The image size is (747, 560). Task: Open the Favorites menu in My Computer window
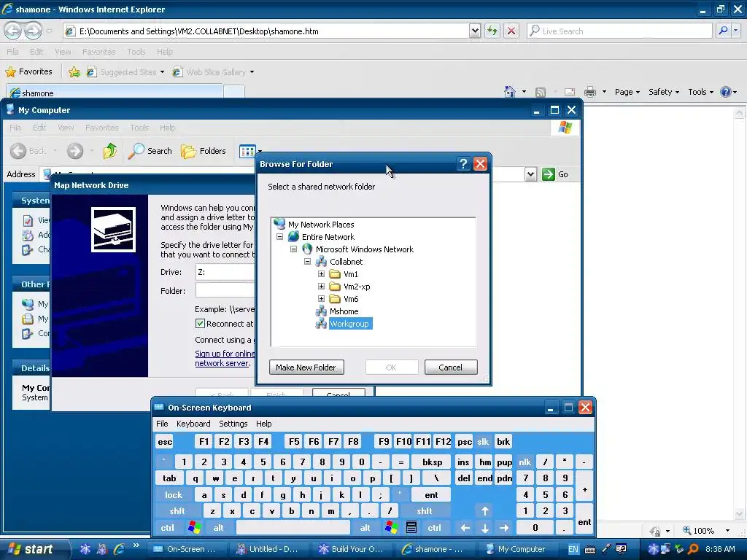click(x=101, y=128)
